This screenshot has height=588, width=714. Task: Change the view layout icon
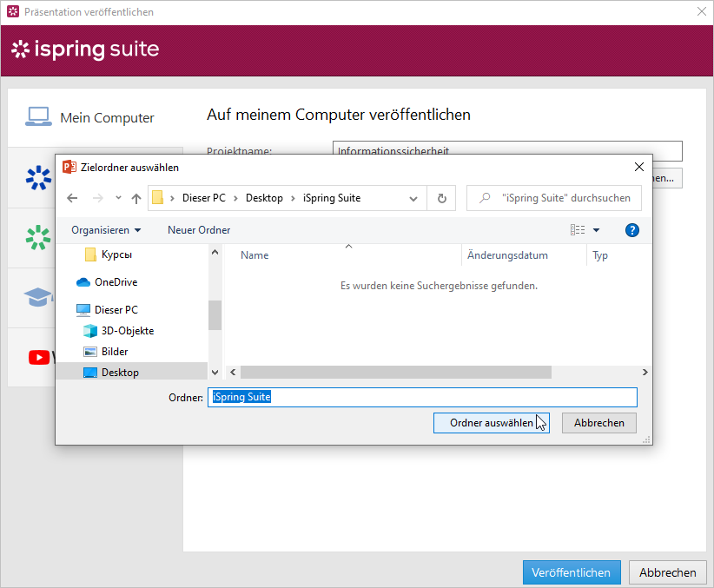coord(578,230)
